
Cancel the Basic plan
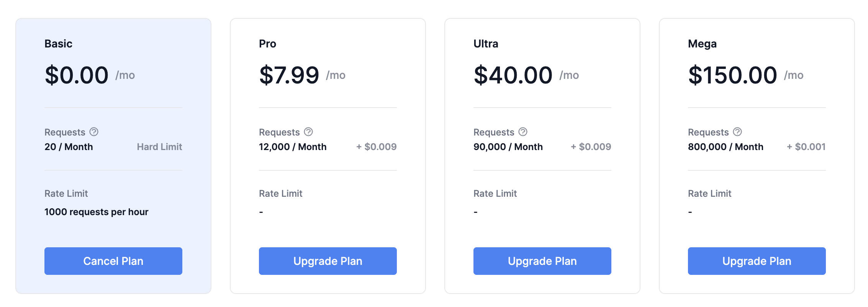pos(113,261)
